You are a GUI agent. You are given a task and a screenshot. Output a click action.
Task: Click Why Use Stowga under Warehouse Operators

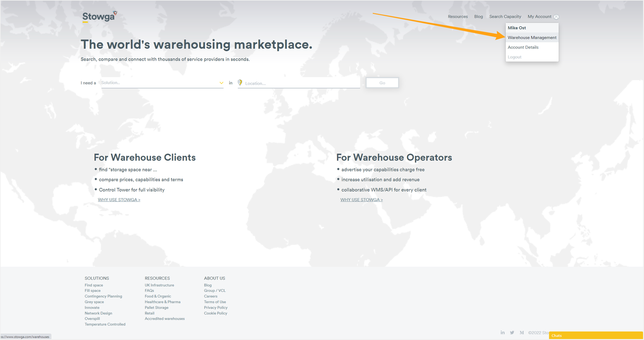[x=362, y=200]
